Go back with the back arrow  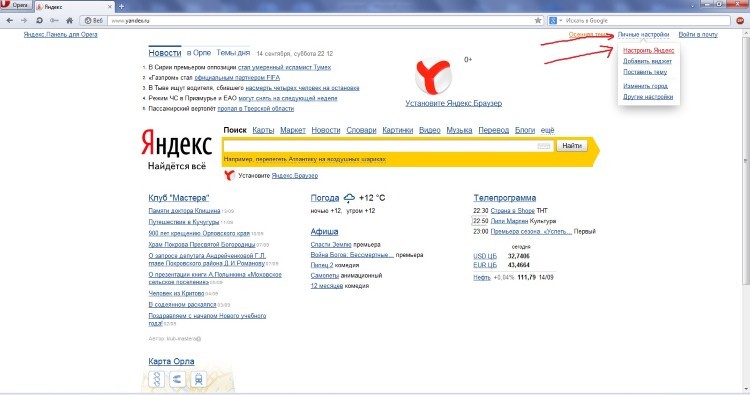coord(10,21)
